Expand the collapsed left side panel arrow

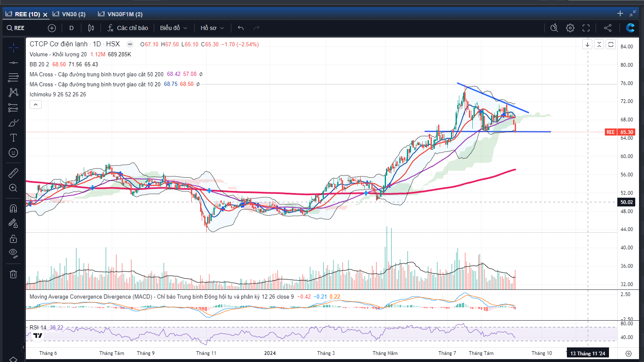click(x=23, y=347)
